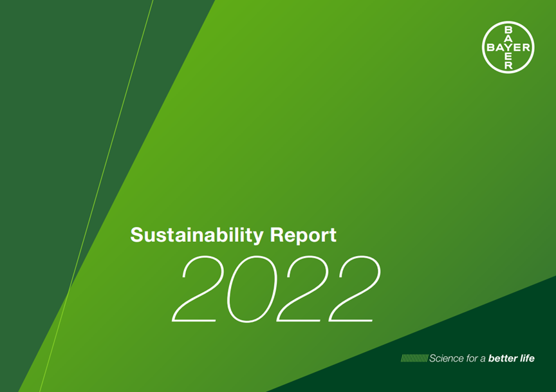This screenshot has width=556, height=392.
Task: Select the "Sustainability Report" title text
Action: click(x=234, y=235)
